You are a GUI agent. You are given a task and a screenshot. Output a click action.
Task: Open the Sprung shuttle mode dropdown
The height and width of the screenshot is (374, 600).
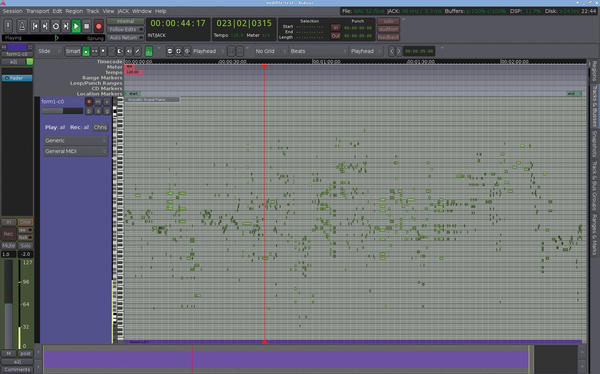tap(96, 38)
